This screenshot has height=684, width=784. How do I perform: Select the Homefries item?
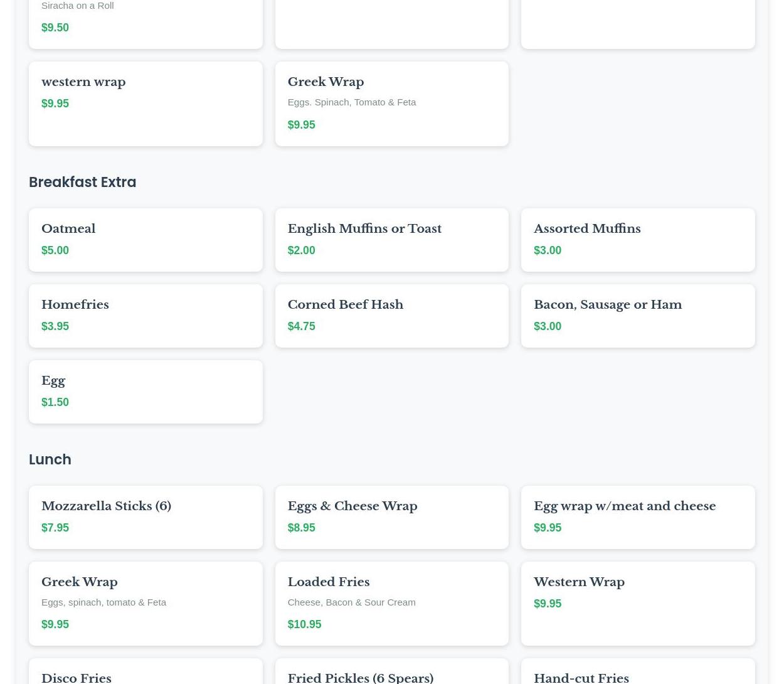pyautogui.click(x=146, y=316)
